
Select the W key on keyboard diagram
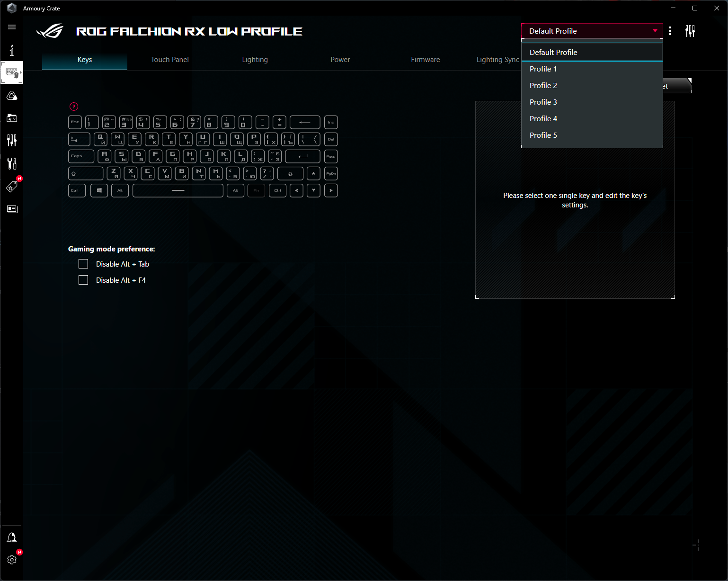117,139
